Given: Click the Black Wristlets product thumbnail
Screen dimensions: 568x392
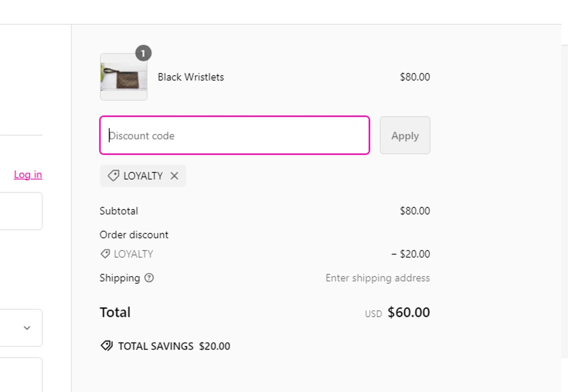Looking at the screenshot, I should (x=123, y=77).
